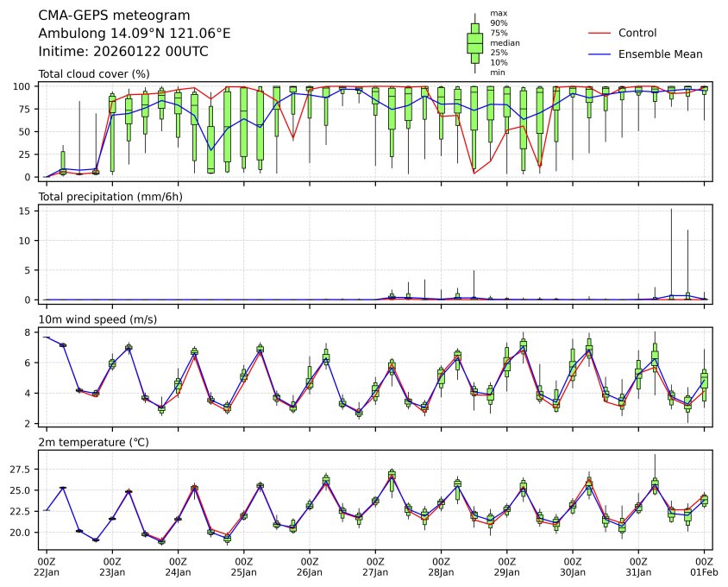Viewport: 728px width, 587px height.
Task: Click the box-plot legend symbol
Action: pos(474,42)
